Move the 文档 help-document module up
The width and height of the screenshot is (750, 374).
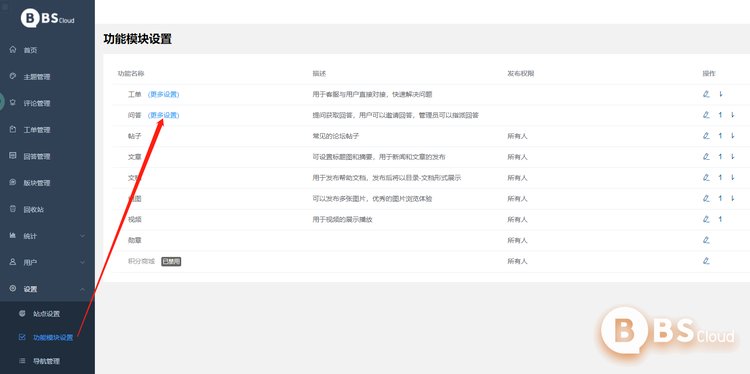pyautogui.click(x=720, y=177)
